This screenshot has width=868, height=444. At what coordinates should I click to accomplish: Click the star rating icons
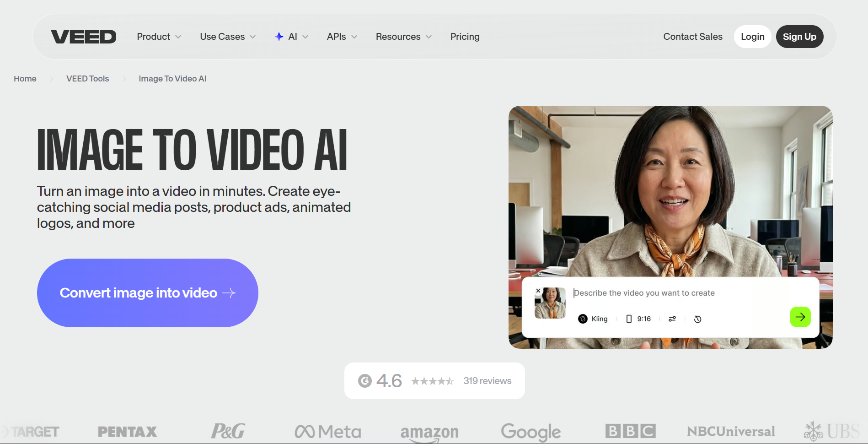[432, 381]
